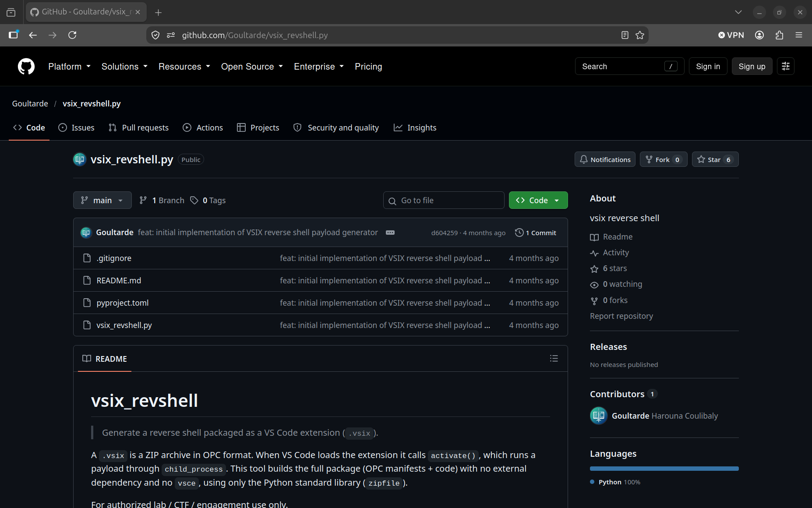Open the Actions tab

[x=203, y=128]
